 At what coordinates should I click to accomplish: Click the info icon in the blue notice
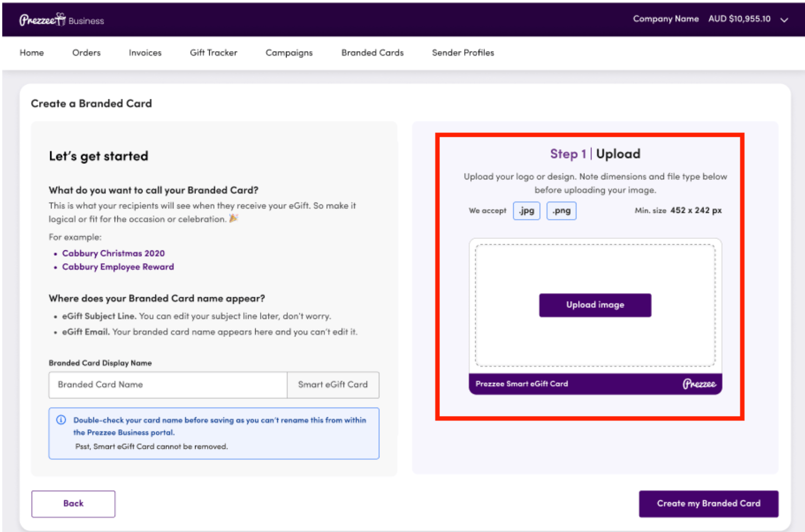click(61, 420)
